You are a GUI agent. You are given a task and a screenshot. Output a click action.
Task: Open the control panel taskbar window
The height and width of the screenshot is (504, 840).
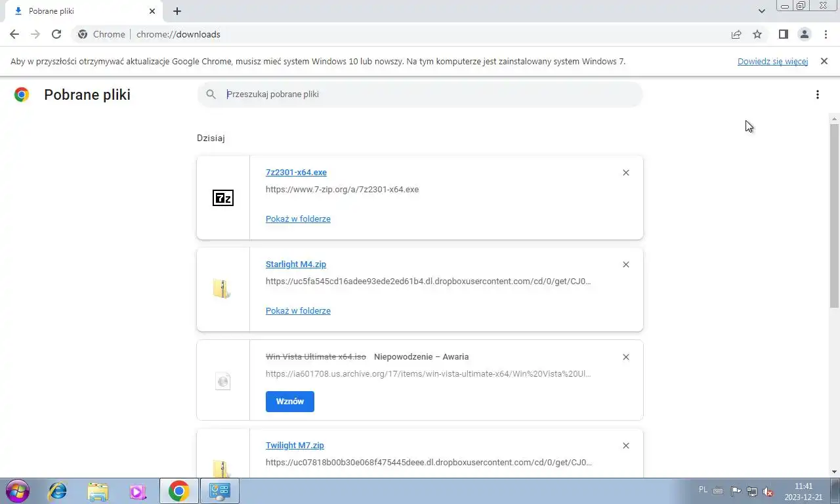[x=219, y=491]
